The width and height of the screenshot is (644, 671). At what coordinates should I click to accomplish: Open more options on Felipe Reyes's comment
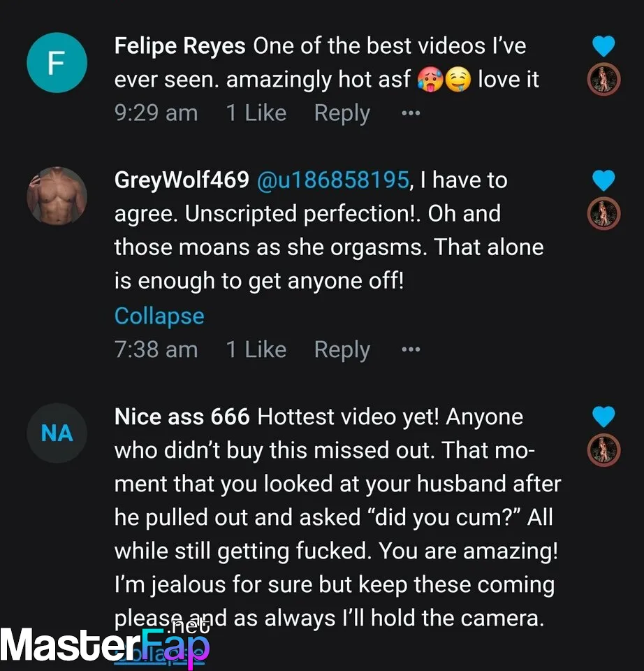coord(411,113)
